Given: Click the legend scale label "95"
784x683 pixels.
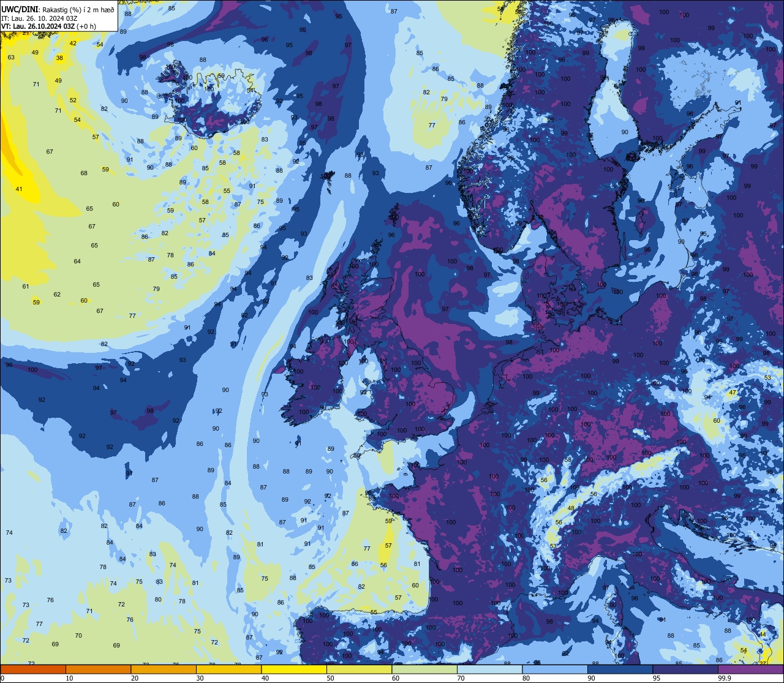Looking at the screenshot, I should 657,678.
